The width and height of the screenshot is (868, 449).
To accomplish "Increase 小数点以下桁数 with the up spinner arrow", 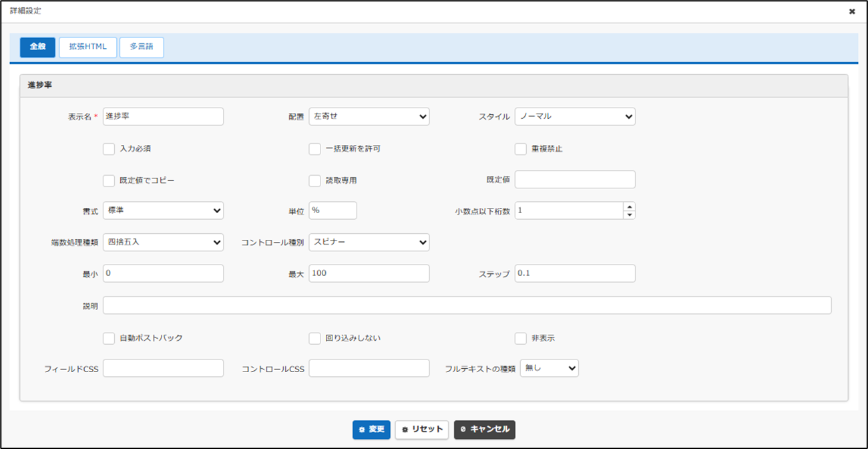I will pos(629,206).
